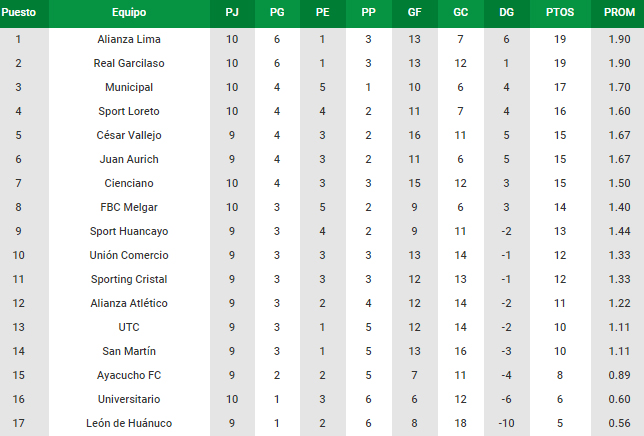Click the PROM column header
The height and width of the screenshot is (436, 644).
click(619, 12)
